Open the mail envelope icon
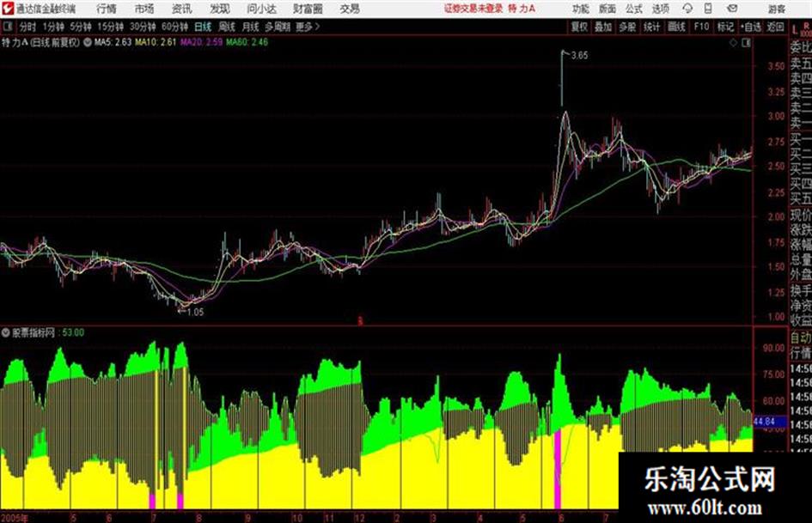 pyautogui.click(x=732, y=9)
